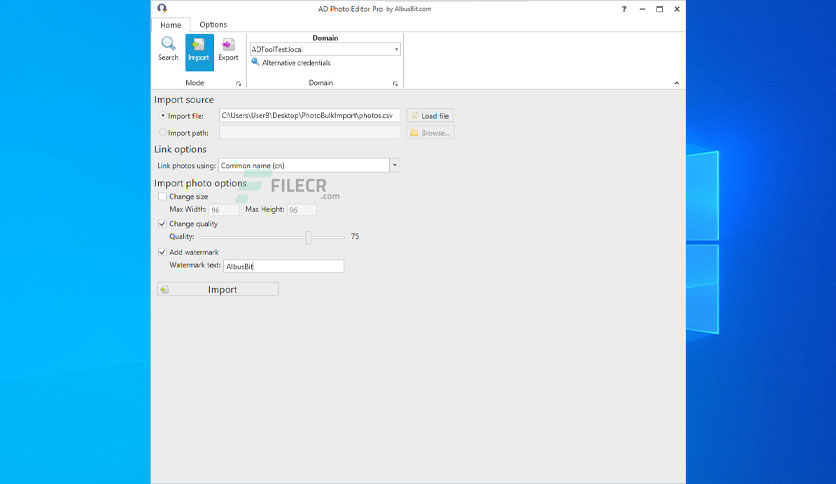Click the Browse button
Image resolution: width=836 pixels, height=484 pixels.
tap(430, 133)
